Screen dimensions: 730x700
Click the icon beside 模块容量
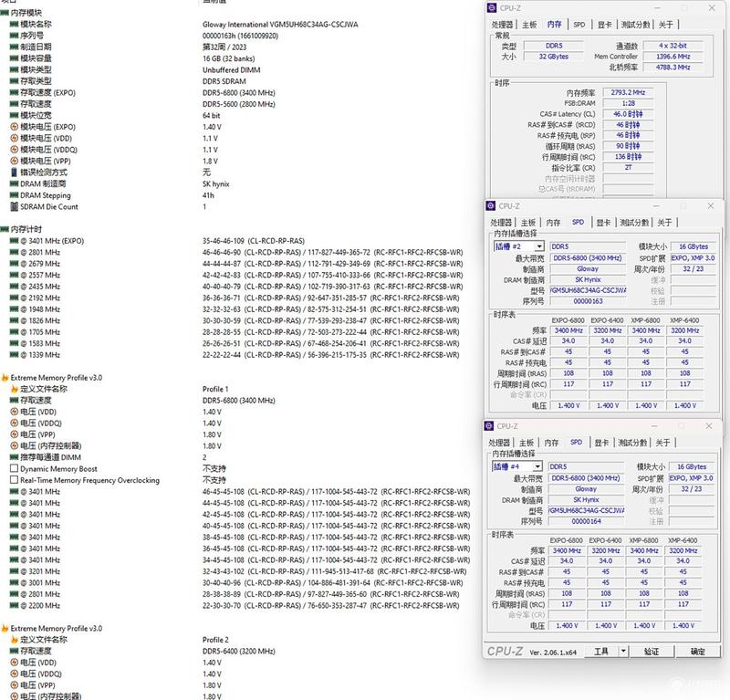[x=14, y=58]
